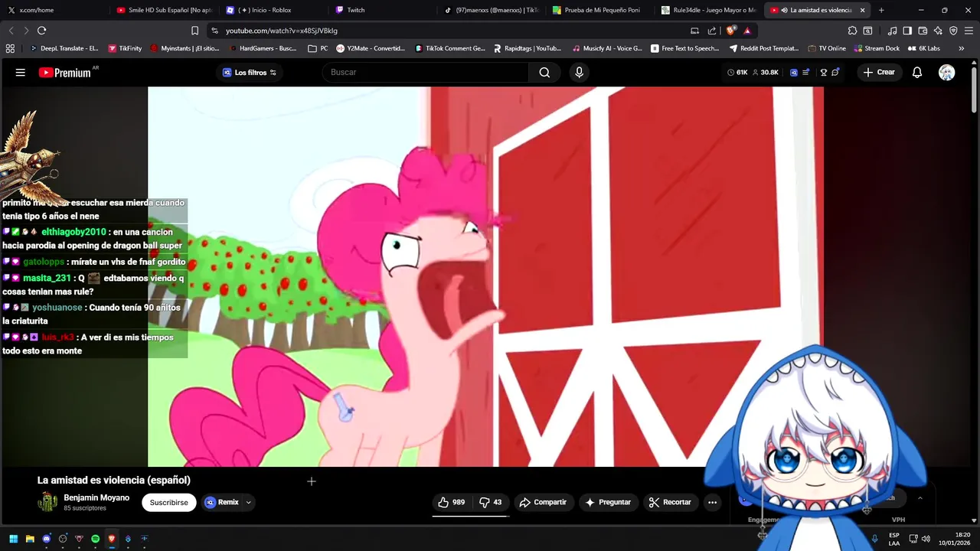Start voice search with microphone icon
This screenshot has height=551, width=980.
click(x=579, y=72)
